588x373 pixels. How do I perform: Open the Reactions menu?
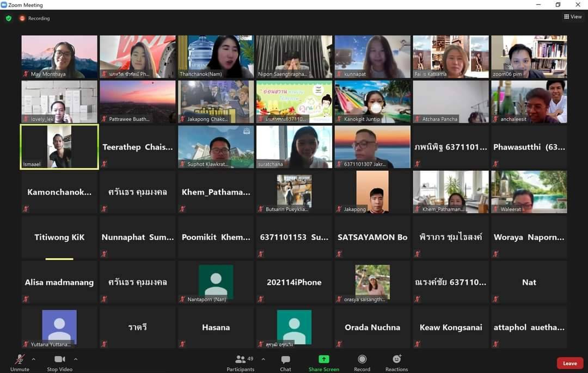pos(396,359)
